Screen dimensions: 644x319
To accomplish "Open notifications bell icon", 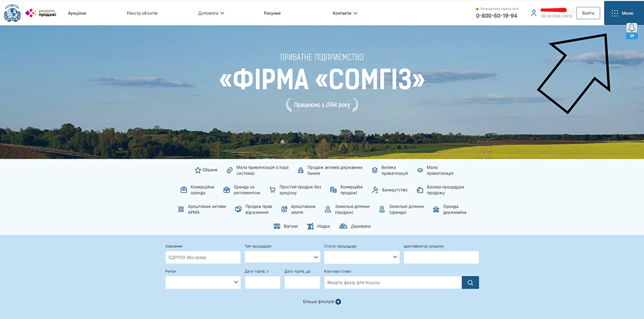I will [631, 28].
